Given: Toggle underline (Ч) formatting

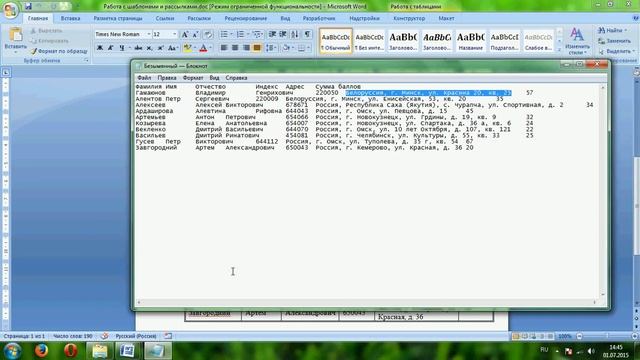Looking at the screenshot, I should (x=121, y=48).
